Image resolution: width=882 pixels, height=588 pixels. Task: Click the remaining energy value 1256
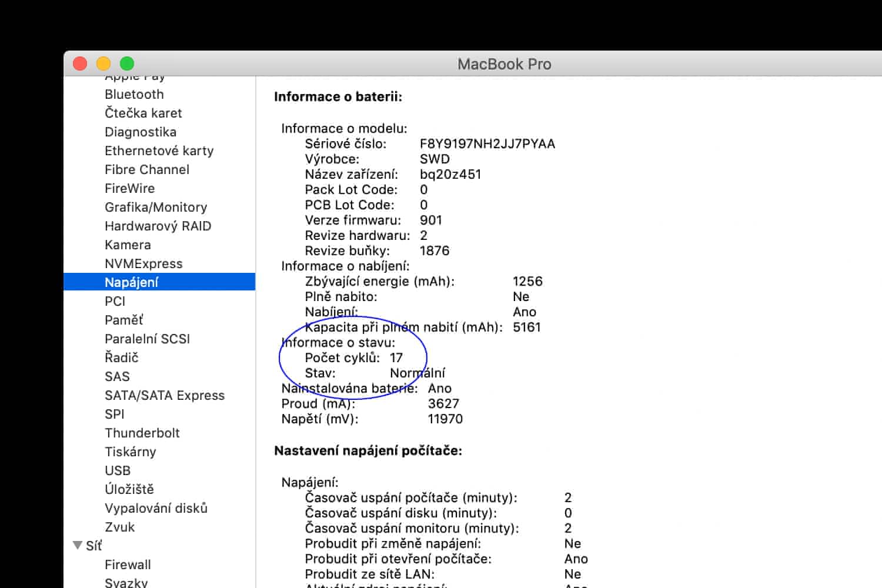527,281
